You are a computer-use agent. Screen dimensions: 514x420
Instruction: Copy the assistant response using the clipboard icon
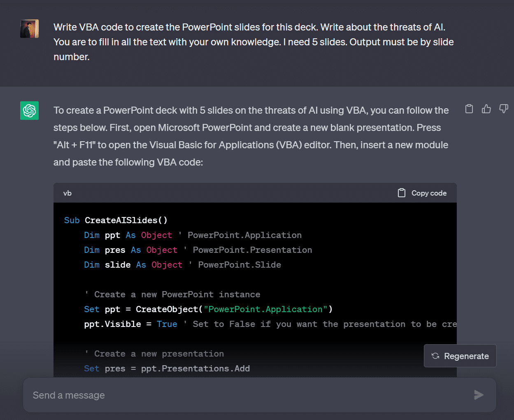(469, 109)
